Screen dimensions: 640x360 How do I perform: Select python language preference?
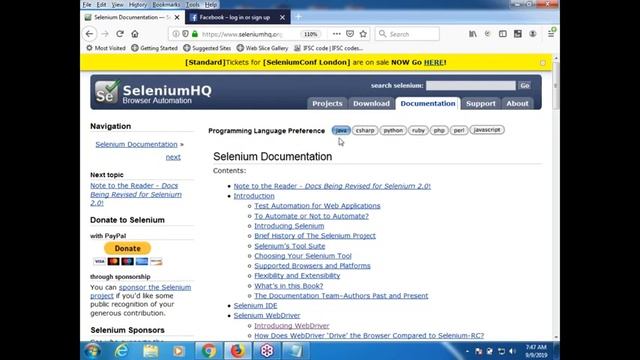point(393,130)
